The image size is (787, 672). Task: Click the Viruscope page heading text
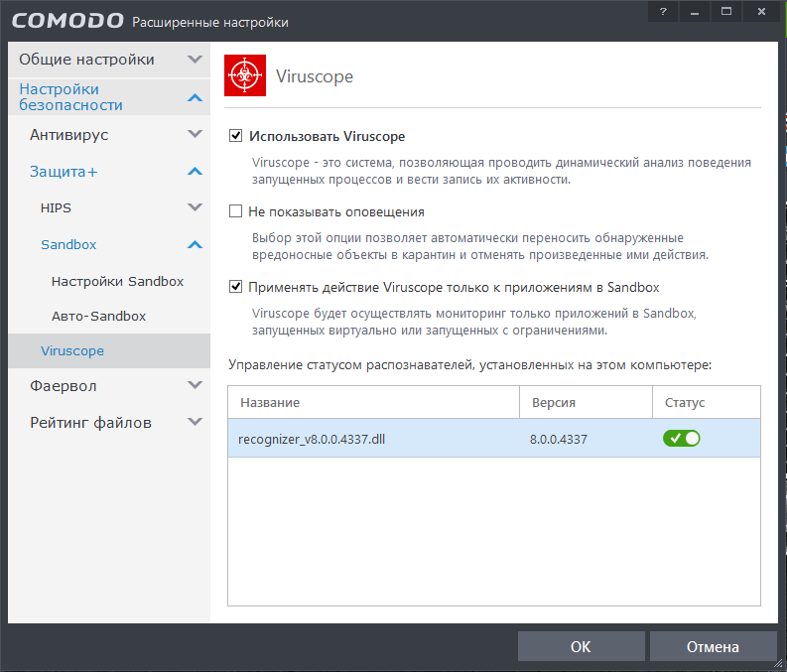[315, 76]
